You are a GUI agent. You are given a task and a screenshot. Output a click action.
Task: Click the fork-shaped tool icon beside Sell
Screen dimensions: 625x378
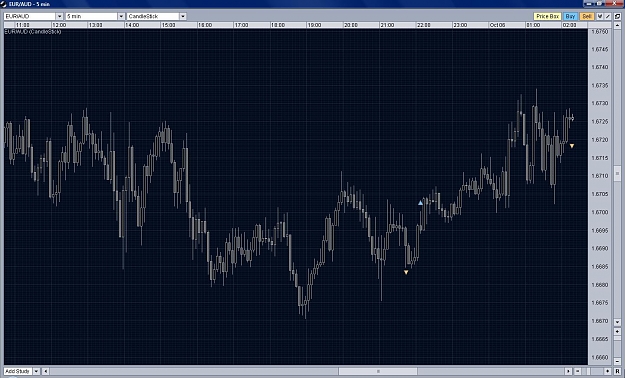coord(600,16)
